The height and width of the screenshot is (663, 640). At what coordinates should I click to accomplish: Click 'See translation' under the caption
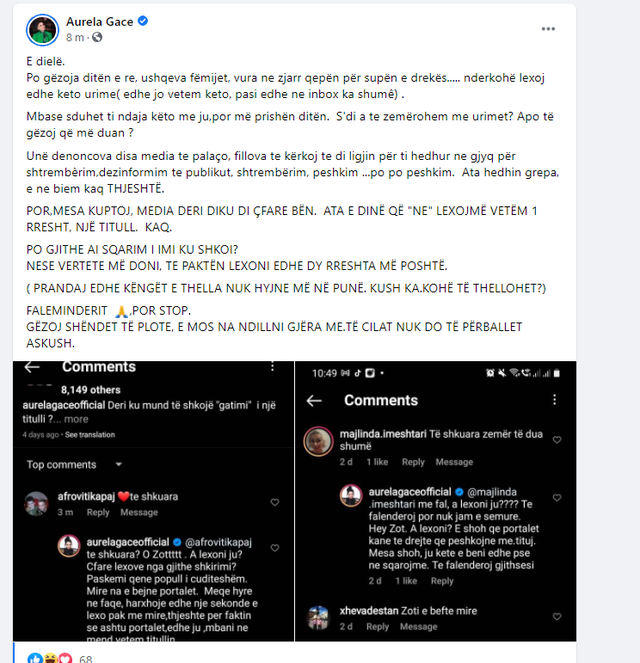(x=90, y=435)
